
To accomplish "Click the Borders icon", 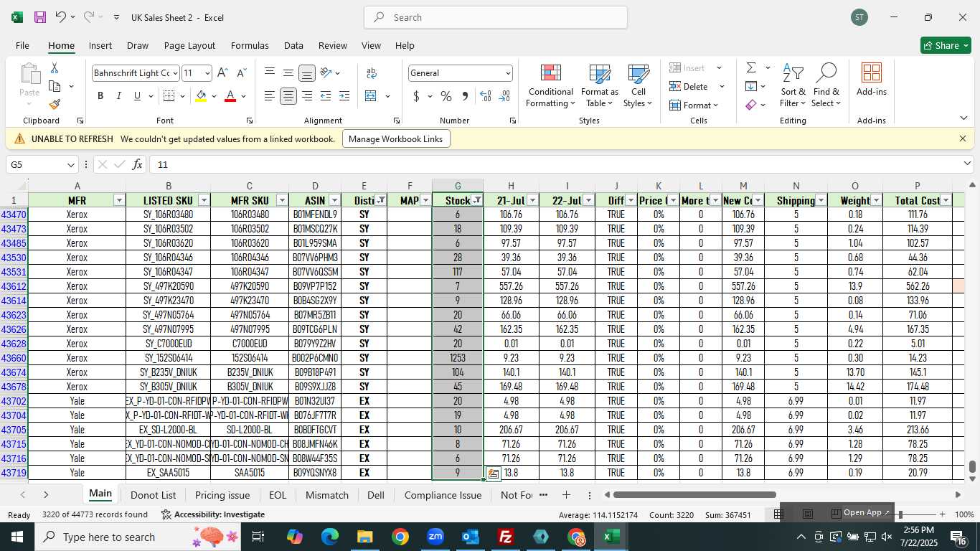I will point(169,96).
